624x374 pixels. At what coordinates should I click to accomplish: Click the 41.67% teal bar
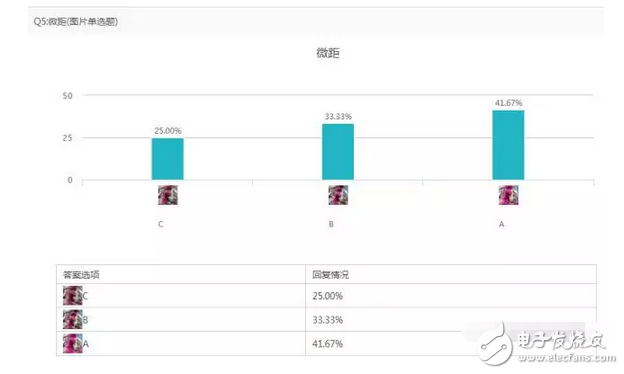pos(508,145)
